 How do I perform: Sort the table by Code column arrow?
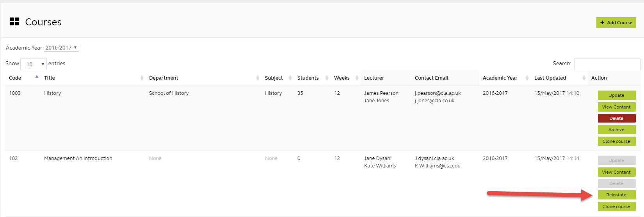[x=37, y=77]
